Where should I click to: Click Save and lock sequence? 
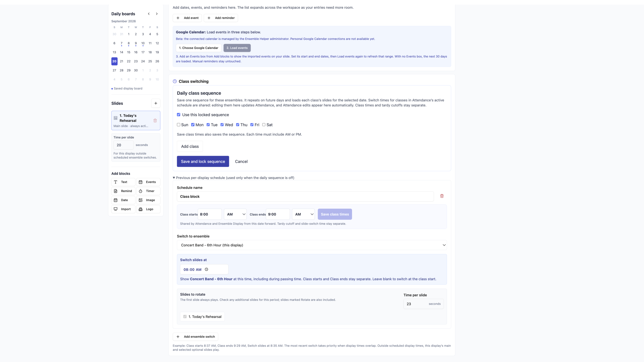(203, 161)
